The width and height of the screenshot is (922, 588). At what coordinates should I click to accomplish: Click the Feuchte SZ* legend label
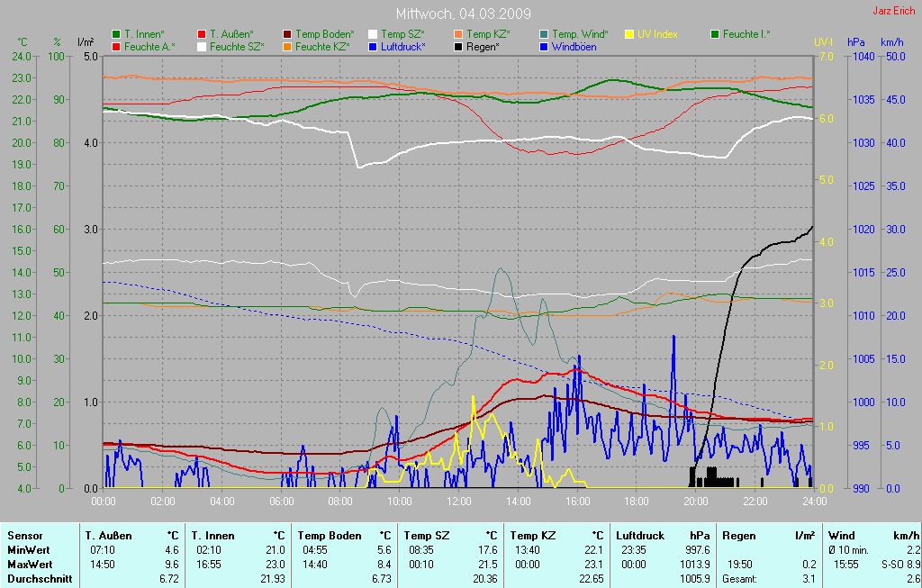point(237,46)
